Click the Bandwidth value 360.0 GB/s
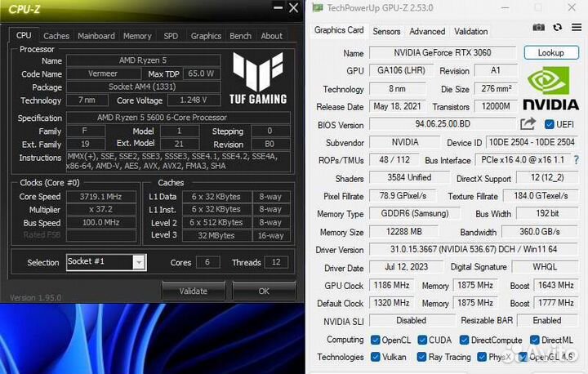Screen dimensions: 588x374 (540, 232)
